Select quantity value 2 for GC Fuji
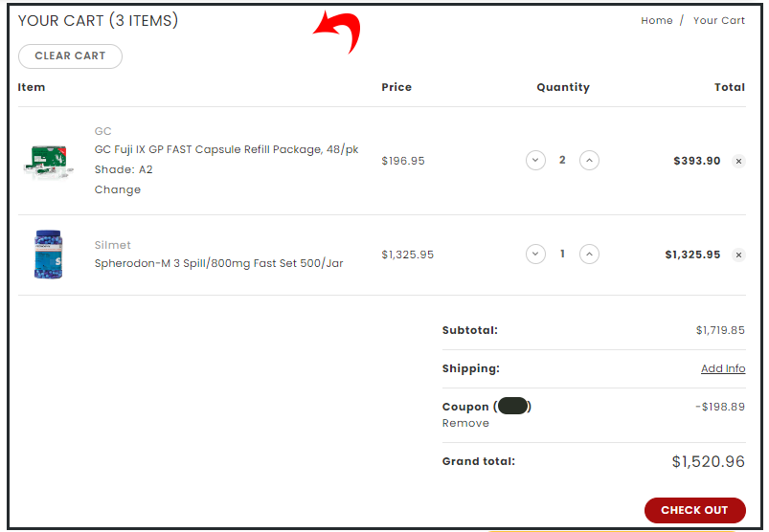769x532 pixels. (562, 160)
